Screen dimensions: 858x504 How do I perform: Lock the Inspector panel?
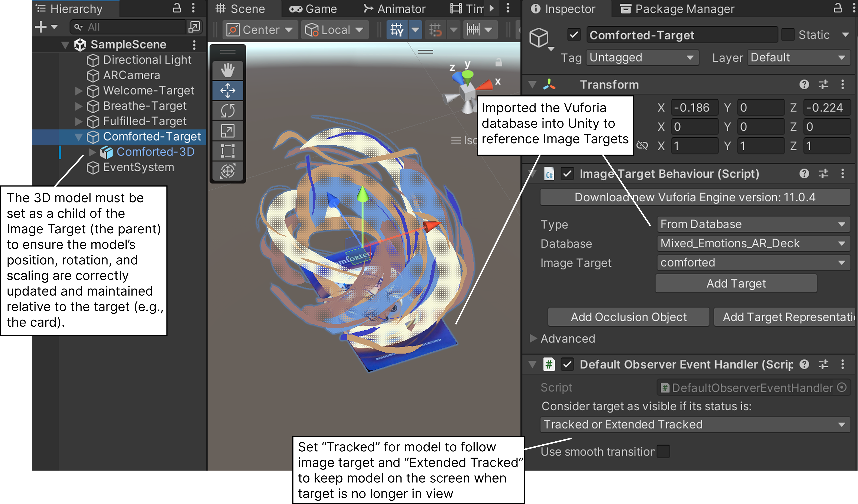(x=838, y=8)
